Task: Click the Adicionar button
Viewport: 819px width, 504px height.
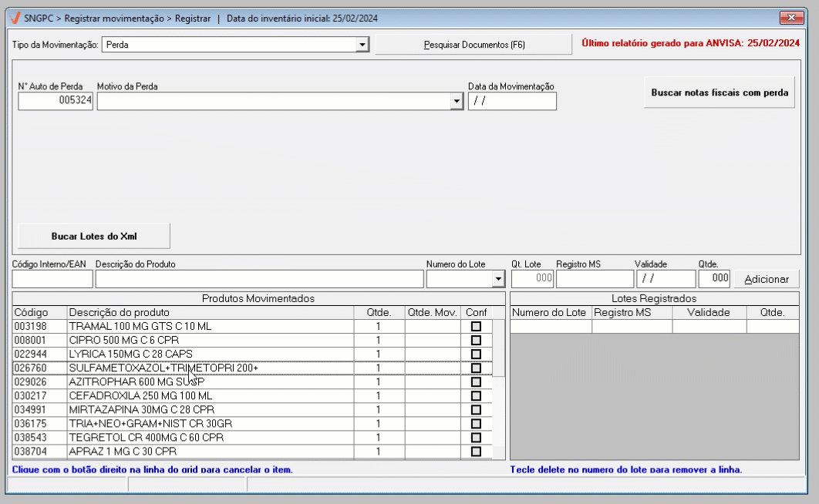Action: tap(766, 279)
